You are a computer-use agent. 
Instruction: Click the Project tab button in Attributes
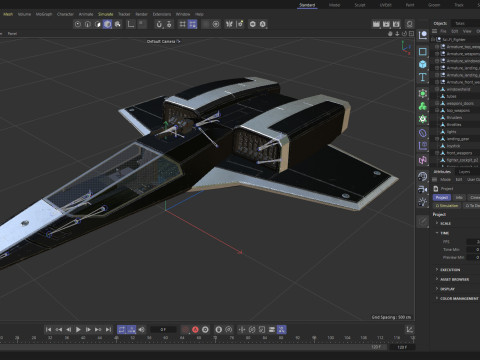click(x=442, y=197)
